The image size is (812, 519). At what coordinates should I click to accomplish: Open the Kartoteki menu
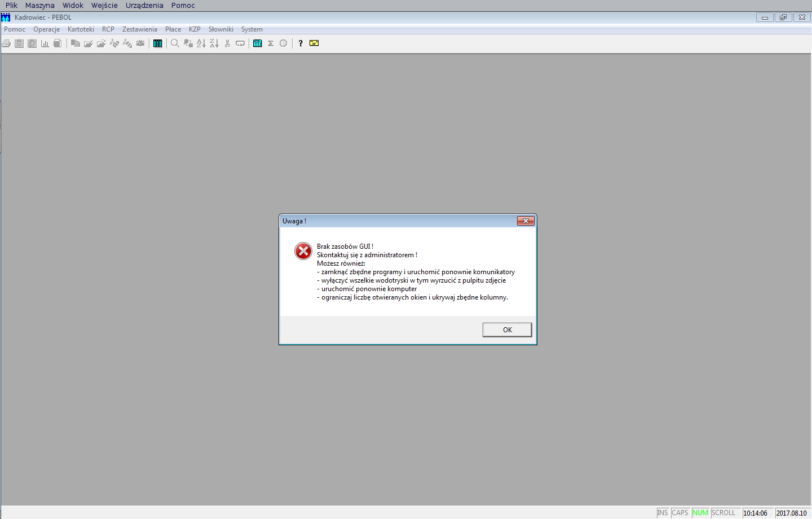click(x=81, y=29)
